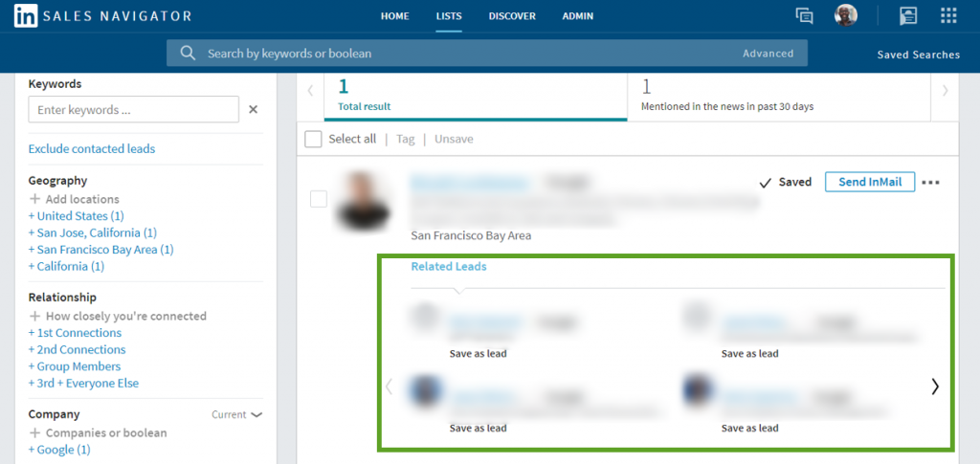Tick the lead result checkbox
The height and width of the screenshot is (464, 980).
tap(319, 199)
